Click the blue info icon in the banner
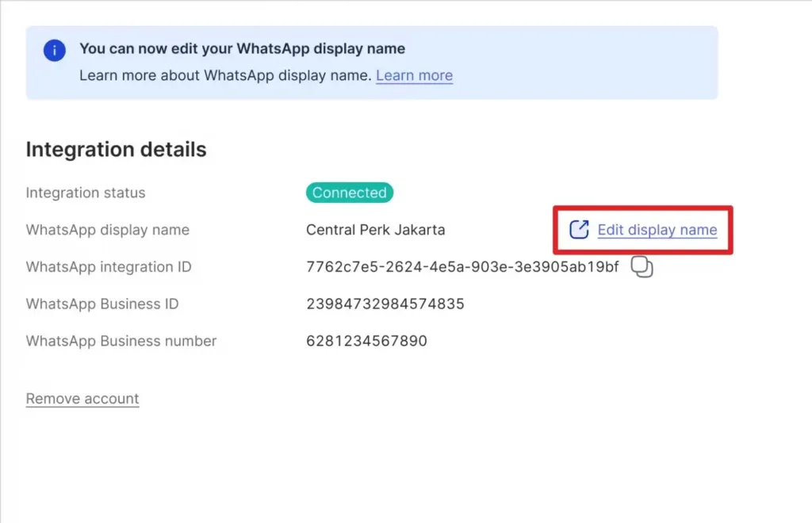 (53, 49)
